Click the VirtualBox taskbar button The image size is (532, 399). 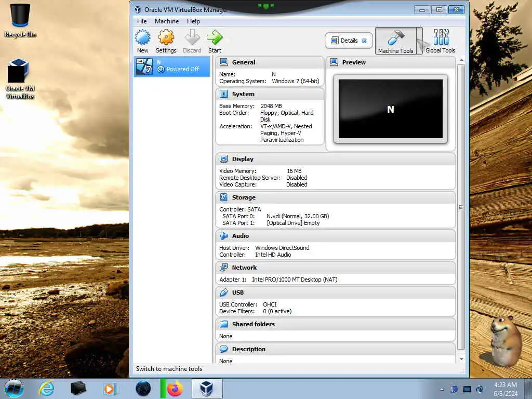click(x=207, y=389)
